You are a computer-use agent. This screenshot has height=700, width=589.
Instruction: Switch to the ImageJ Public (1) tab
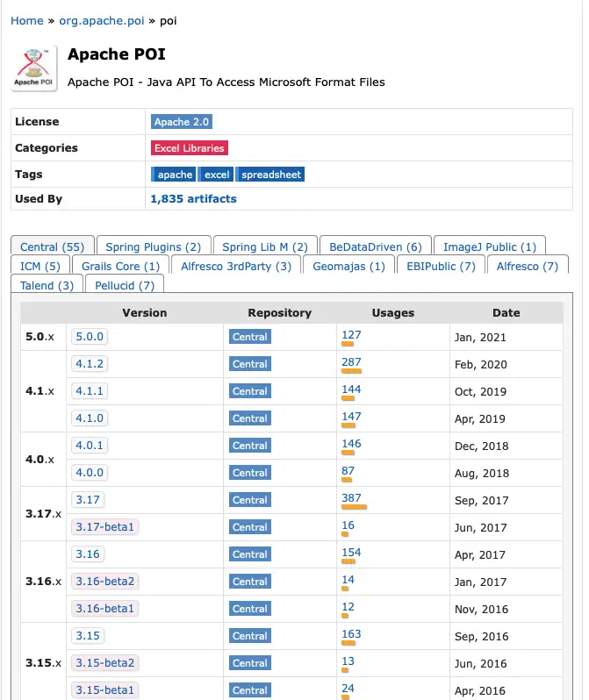[x=490, y=246]
